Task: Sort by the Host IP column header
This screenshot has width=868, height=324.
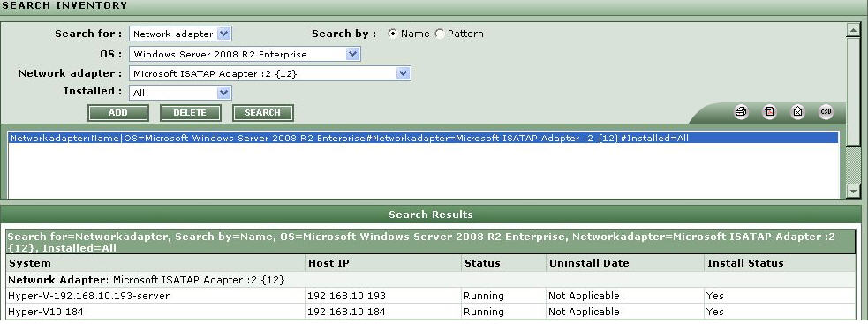Action: click(328, 263)
